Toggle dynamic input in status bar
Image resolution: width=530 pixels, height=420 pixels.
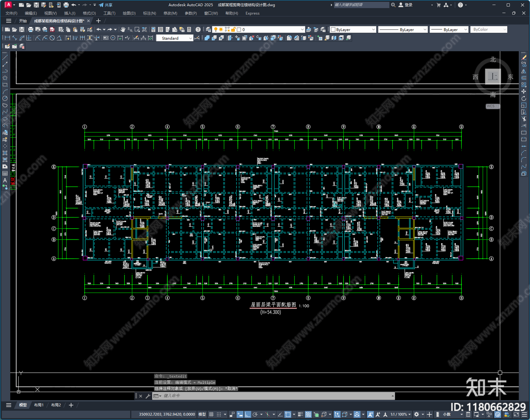coord(240,414)
